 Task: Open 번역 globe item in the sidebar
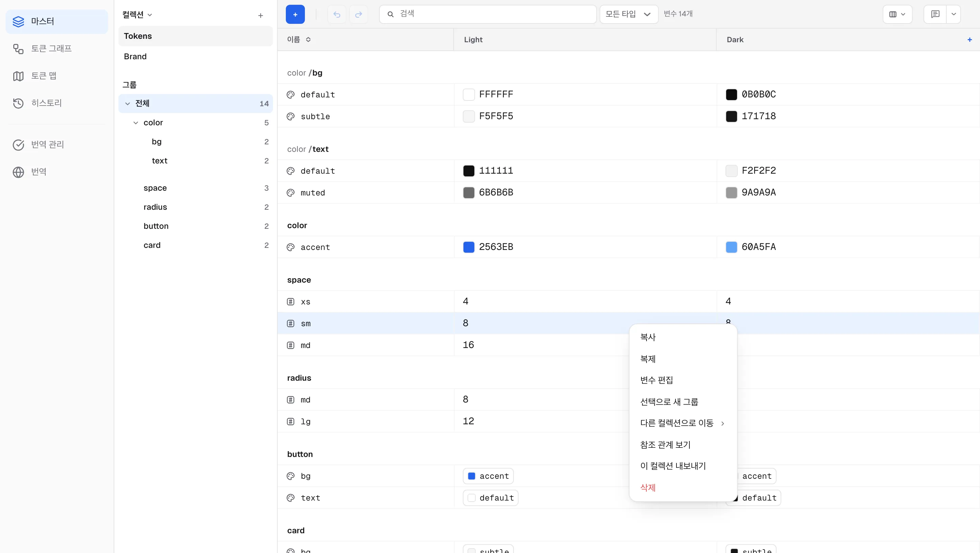pyautogui.click(x=57, y=172)
